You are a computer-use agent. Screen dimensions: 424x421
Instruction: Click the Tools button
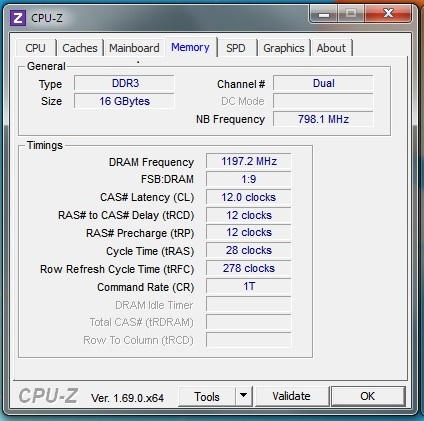click(207, 397)
